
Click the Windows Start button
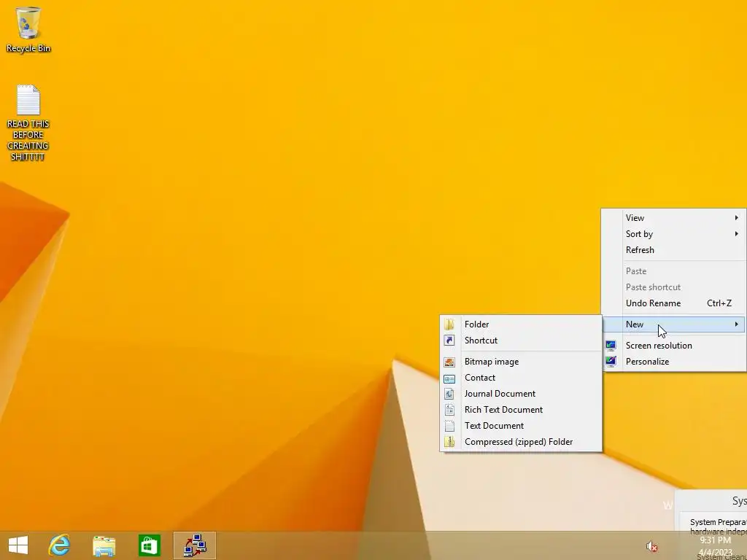pyautogui.click(x=18, y=545)
